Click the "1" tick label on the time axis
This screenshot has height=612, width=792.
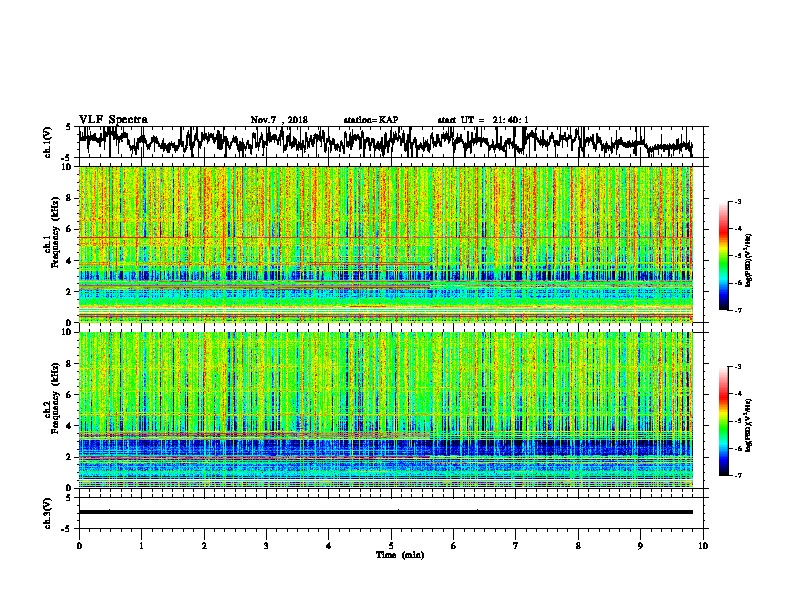[141, 545]
